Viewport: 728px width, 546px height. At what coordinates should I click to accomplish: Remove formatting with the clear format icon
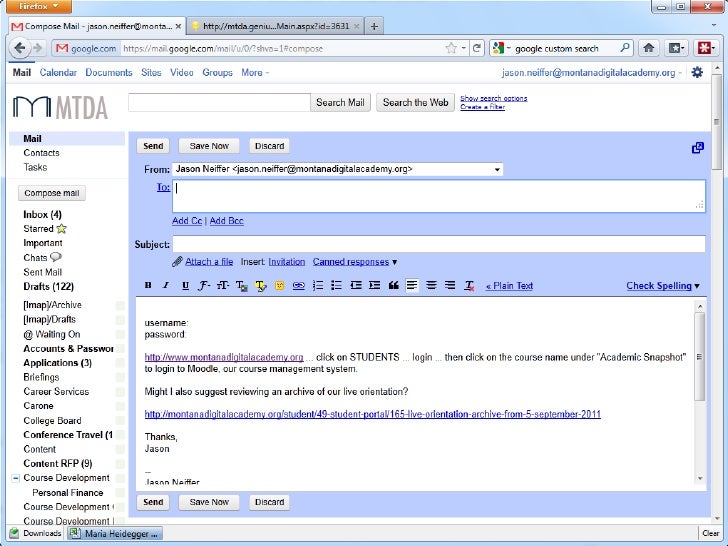(469, 286)
